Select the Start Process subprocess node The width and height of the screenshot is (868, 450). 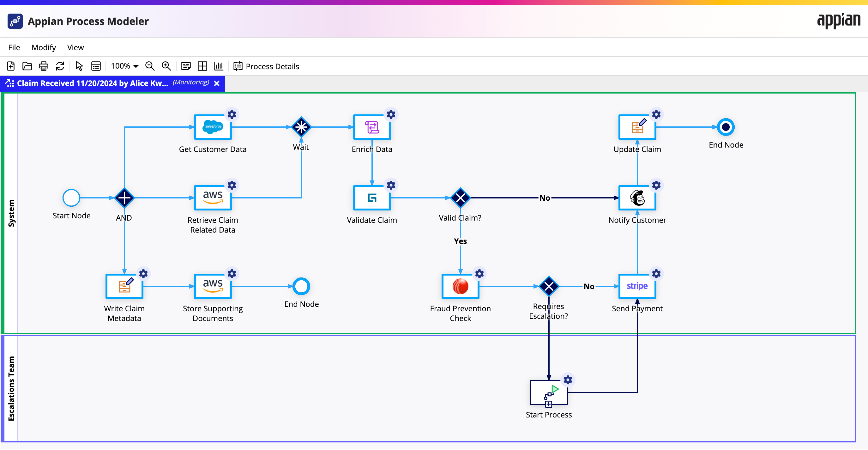click(549, 393)
